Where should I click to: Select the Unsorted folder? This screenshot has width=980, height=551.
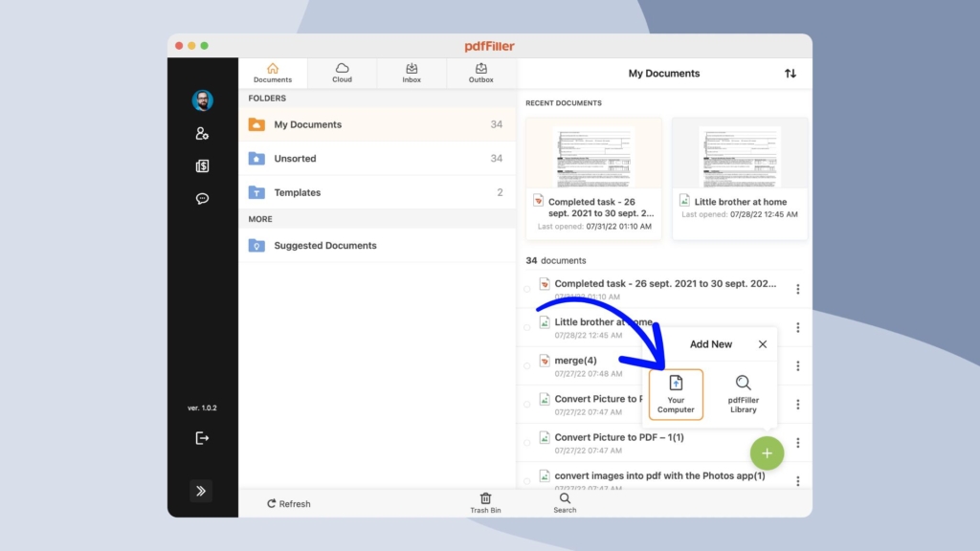click(x=377, y=158)
